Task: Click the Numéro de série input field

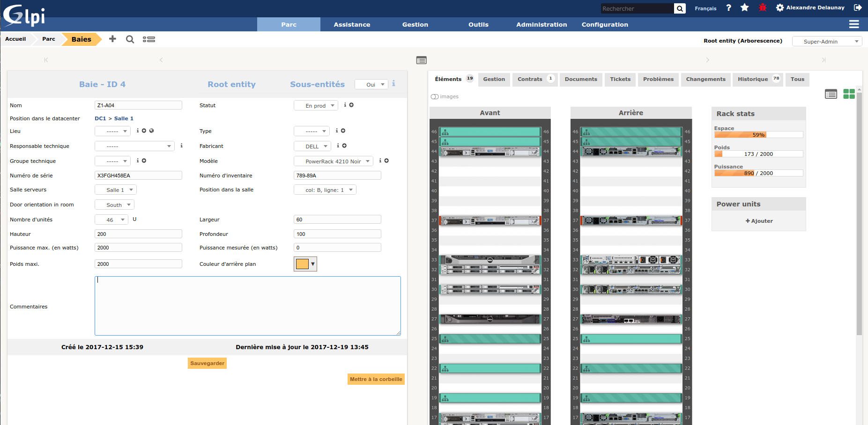Action: [x=138, y=176]
